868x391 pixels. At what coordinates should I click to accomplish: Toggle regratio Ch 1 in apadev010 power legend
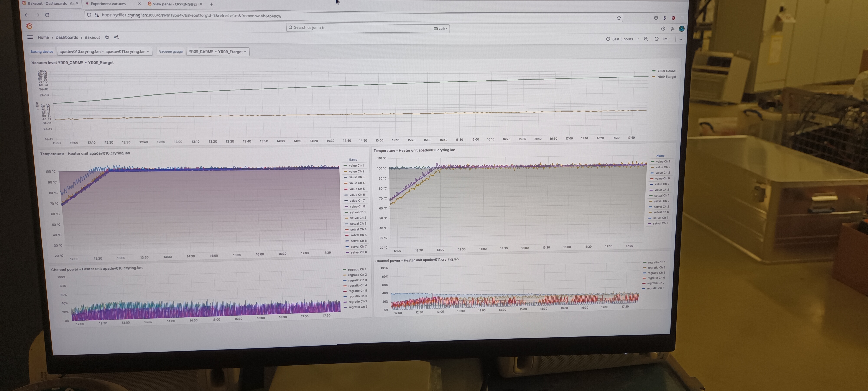357,269
